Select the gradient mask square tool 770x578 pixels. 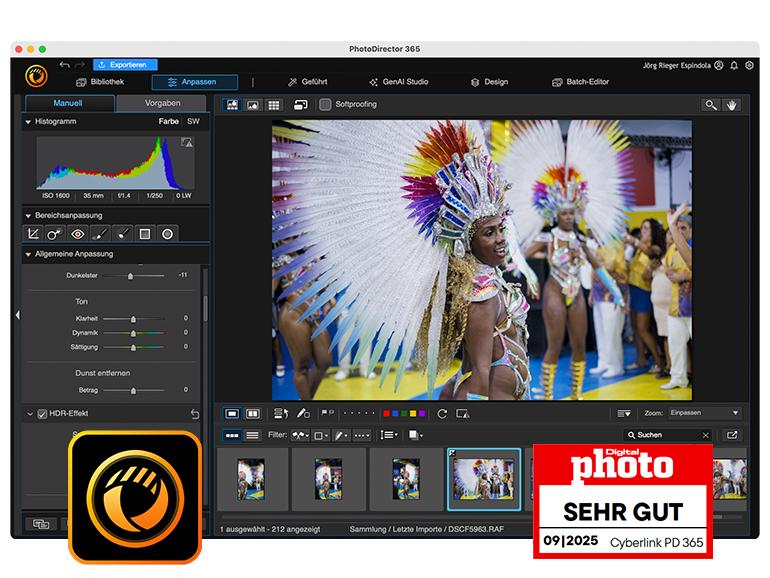point(145,234)
